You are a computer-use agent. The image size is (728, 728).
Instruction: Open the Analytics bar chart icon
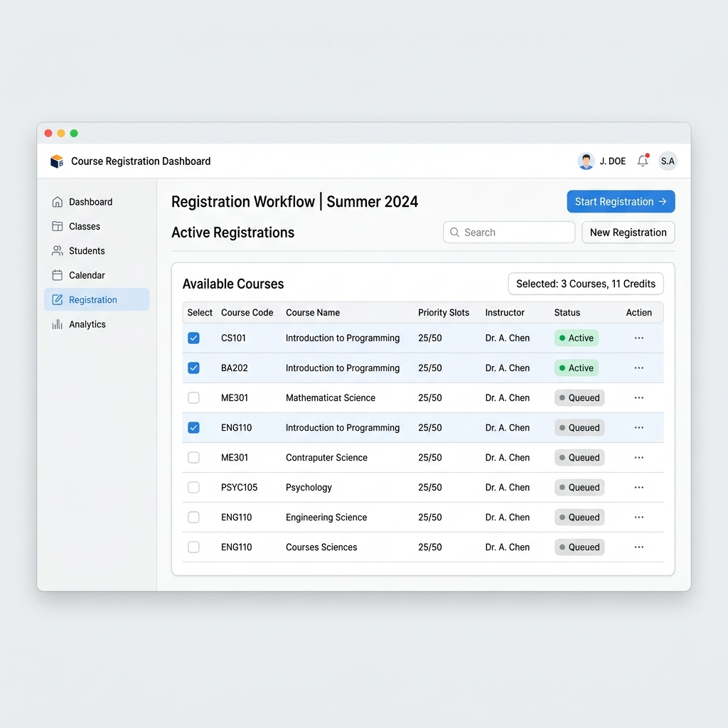coord(57,324)
